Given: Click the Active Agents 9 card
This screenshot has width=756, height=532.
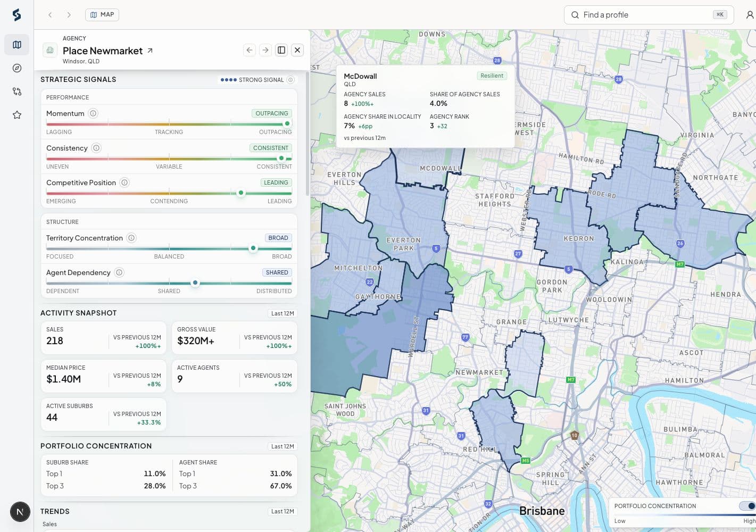Looking at the screenshot, I should pyautogui.click(x=235, y=376).
